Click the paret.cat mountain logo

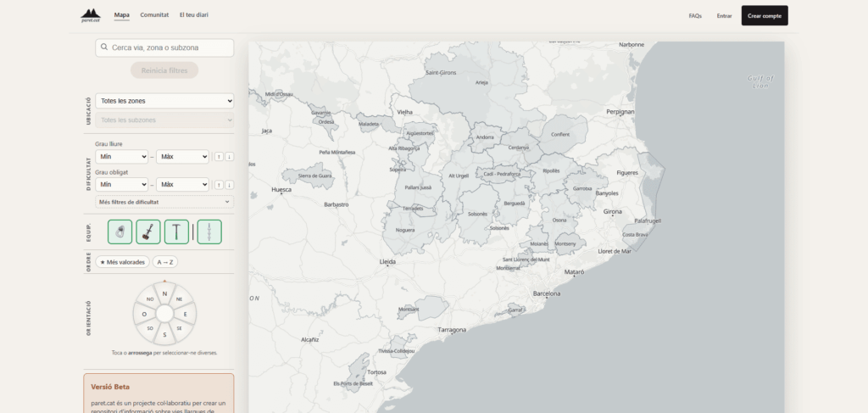point(90,15)
